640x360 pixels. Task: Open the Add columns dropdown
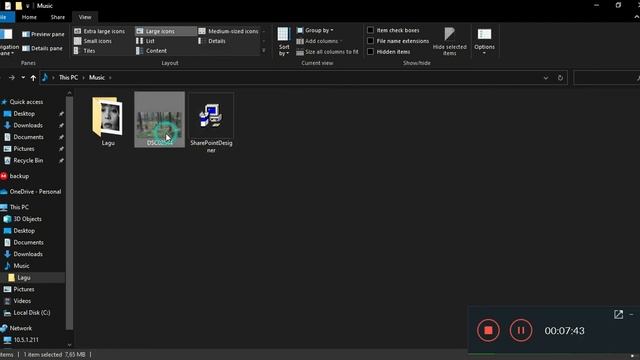pyautogui.click(x=319, y=41)
